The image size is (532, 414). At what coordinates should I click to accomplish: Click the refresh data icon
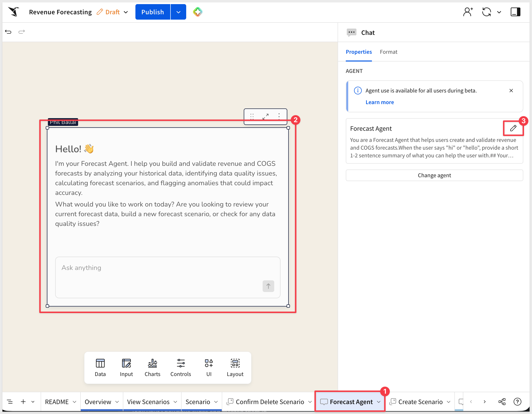tap(487, 12)
